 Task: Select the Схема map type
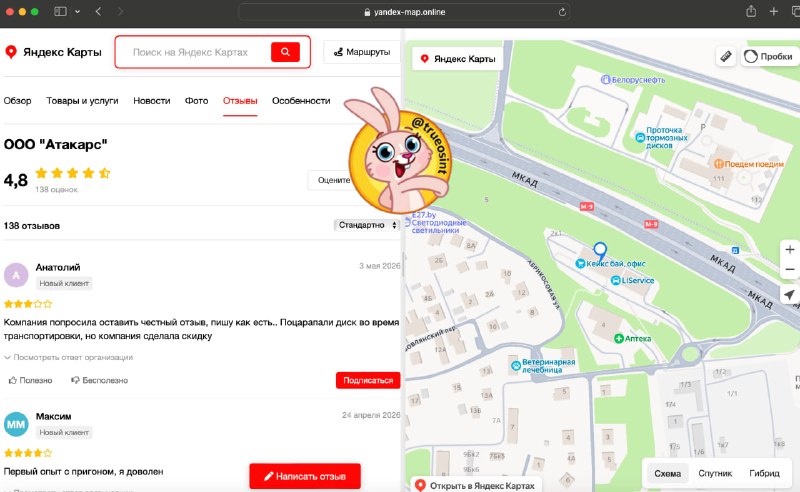pos(667,473)
